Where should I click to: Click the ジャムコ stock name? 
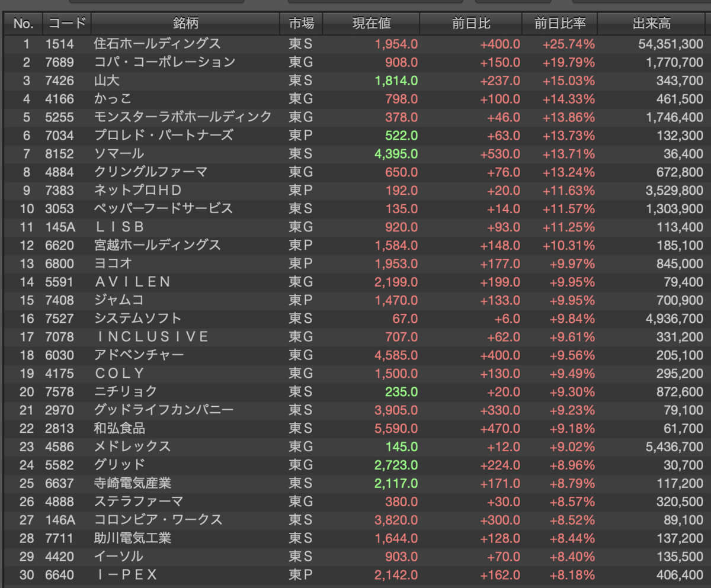119,300
